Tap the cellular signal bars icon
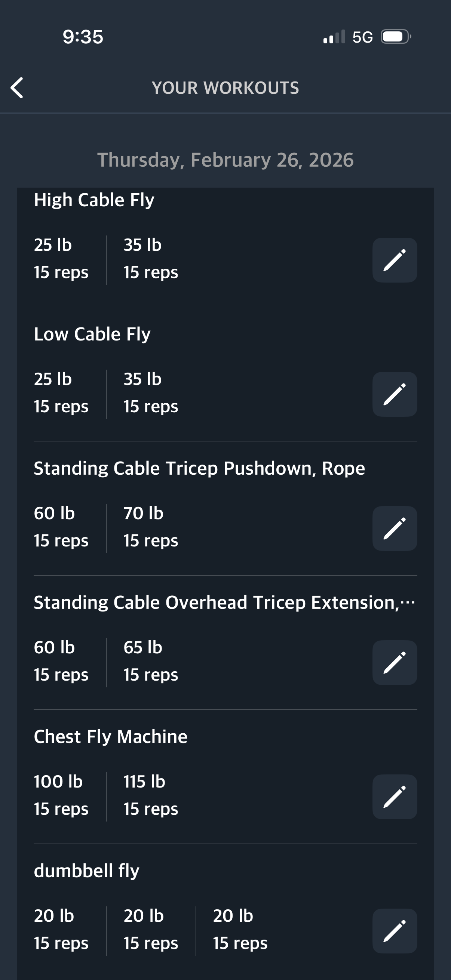Image resolution: width=451 pixels, height=980 pixels. (334, 37)
